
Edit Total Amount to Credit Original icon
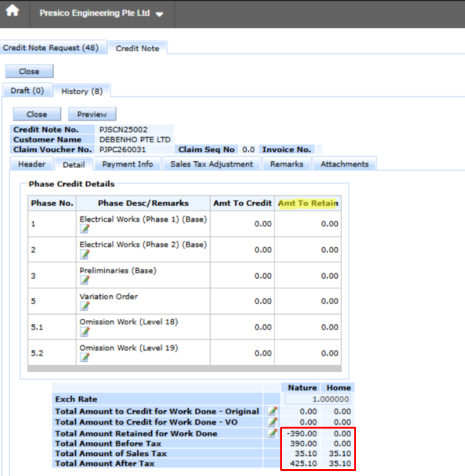click(x=273, y=411)
